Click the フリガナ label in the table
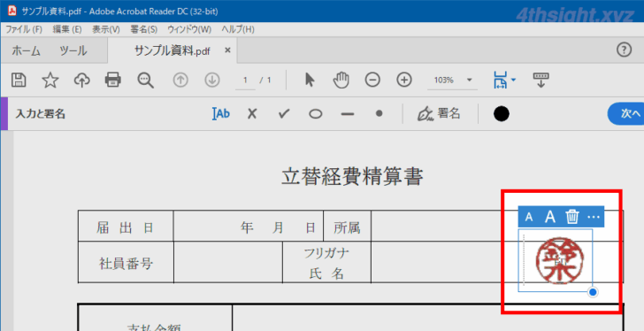 (326, 253)
